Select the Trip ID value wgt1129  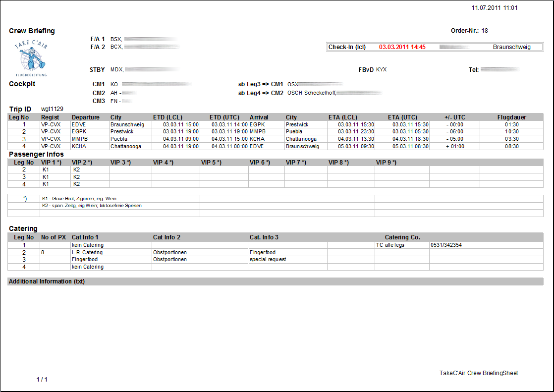(52, 109)
